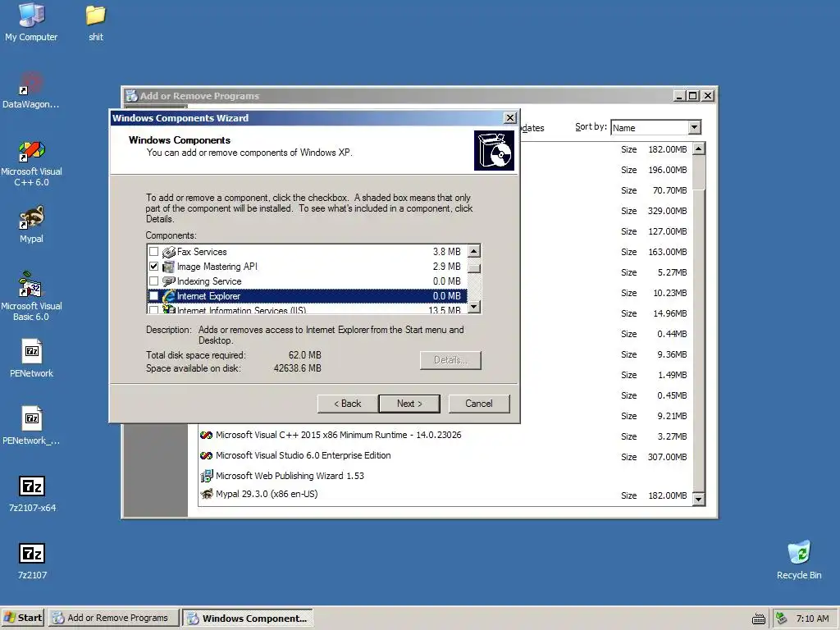Click the Windows Component... taskbar button

248,619
